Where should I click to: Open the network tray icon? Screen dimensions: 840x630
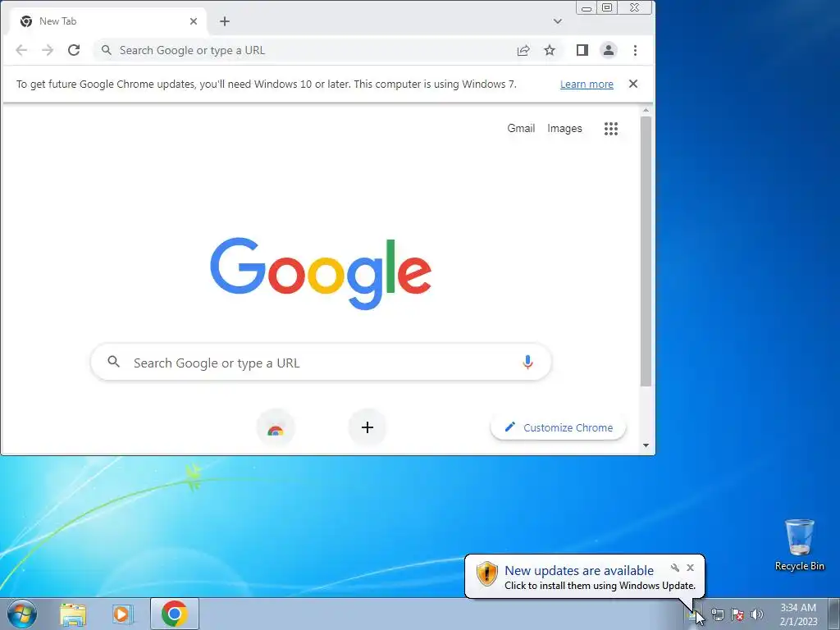click(718, 615)
